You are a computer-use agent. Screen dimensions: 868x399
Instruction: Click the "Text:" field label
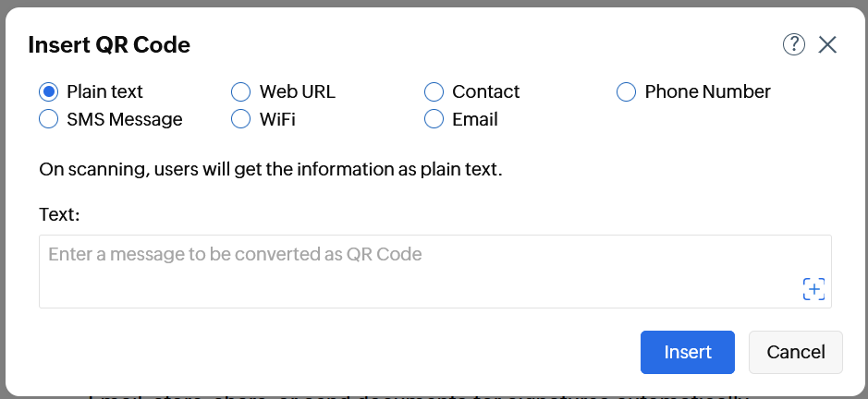coord(60,214)
